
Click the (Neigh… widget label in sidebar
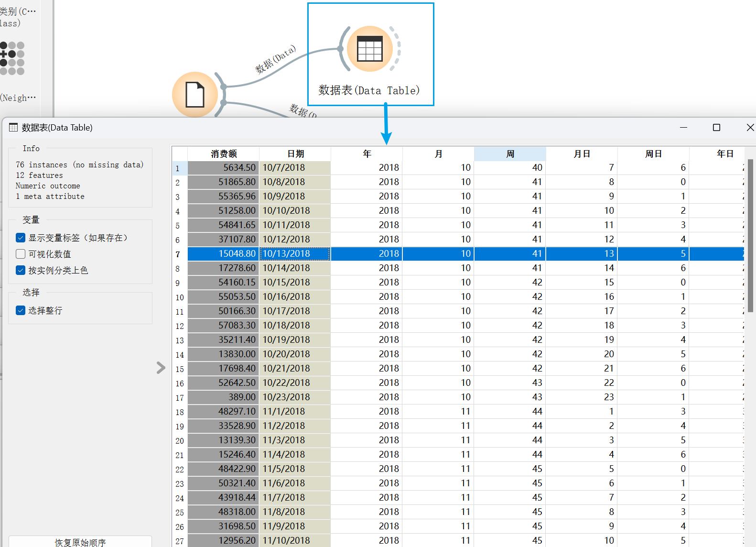pos(18,98)
